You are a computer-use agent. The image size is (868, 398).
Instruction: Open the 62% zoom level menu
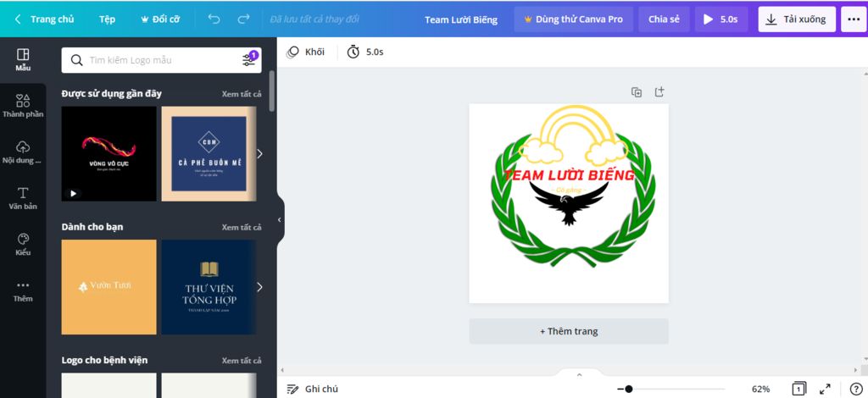[x=760, y=390]
